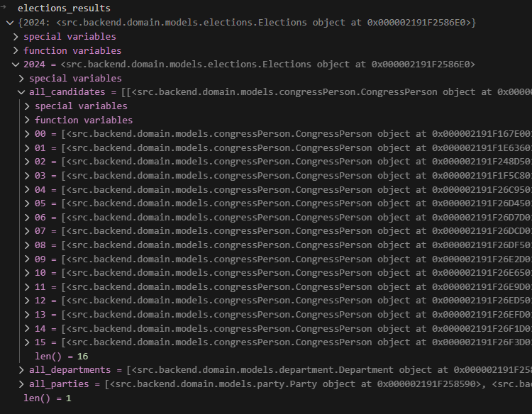This screenshot has width=532, height=414.
Task: Expand candidate list item 00
Action: click(27, 134)
